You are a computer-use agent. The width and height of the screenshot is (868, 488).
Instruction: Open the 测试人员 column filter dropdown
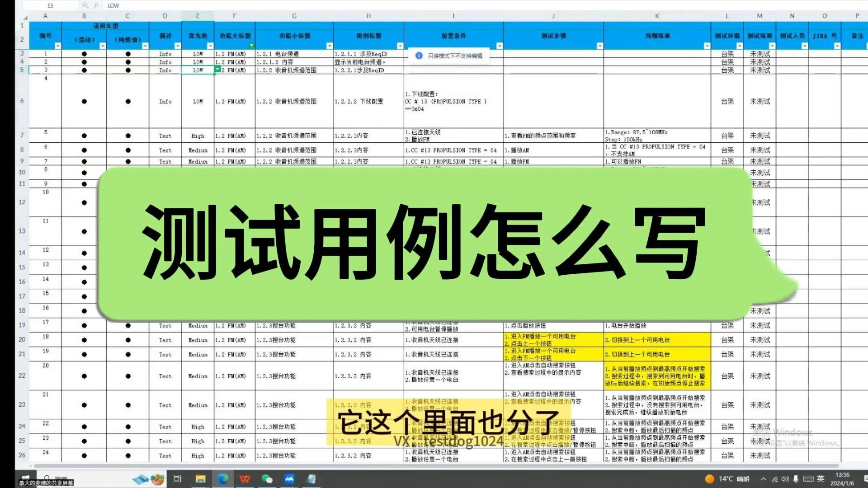click(x=804, y=46)
